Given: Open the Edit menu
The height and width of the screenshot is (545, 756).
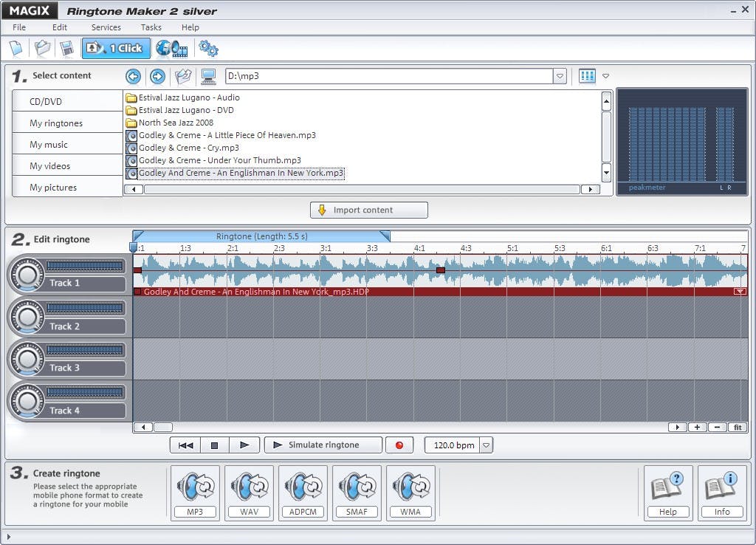Looking at the screenshot, I should (60, 27).
